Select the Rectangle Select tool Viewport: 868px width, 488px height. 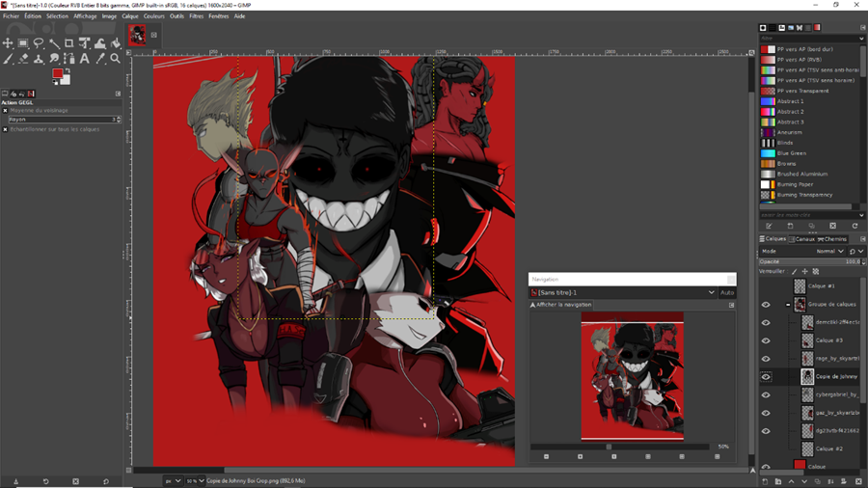23,43
